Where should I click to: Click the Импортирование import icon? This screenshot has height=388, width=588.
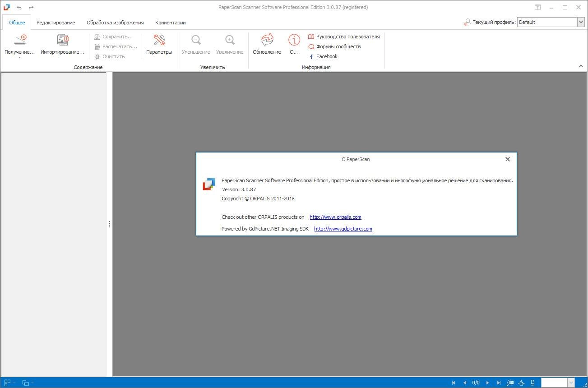point(63,40)
